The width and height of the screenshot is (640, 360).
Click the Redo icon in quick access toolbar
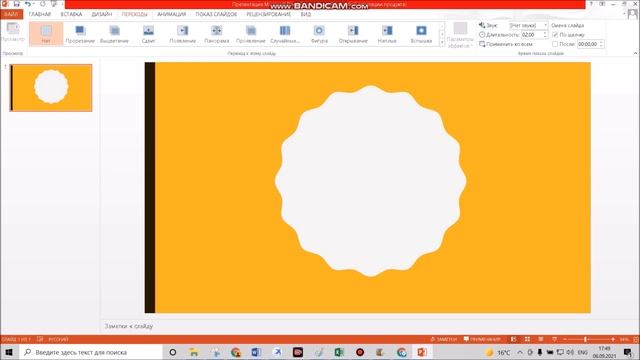pyautogui.click(x=42, y=4)
